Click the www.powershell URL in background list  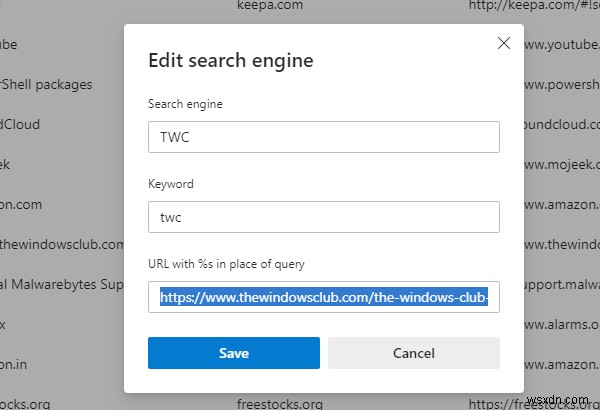tap(562, 84)
